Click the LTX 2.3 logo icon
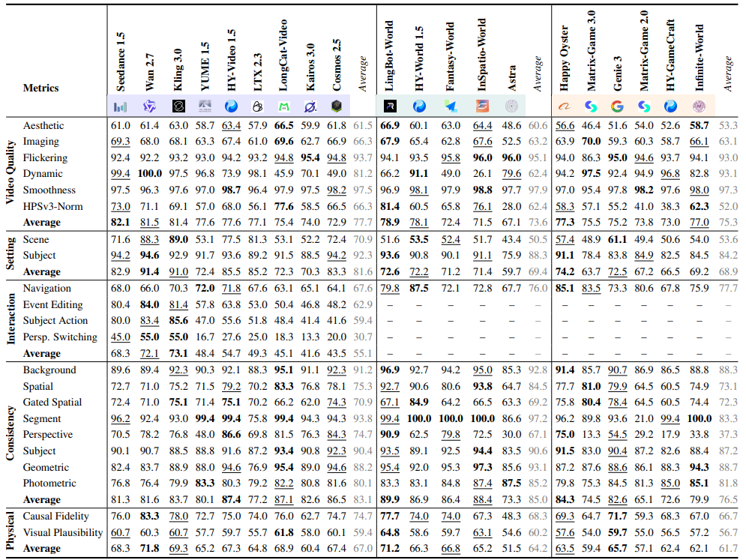The height and width of the screenshot is (560, 746). coord(257,106)
